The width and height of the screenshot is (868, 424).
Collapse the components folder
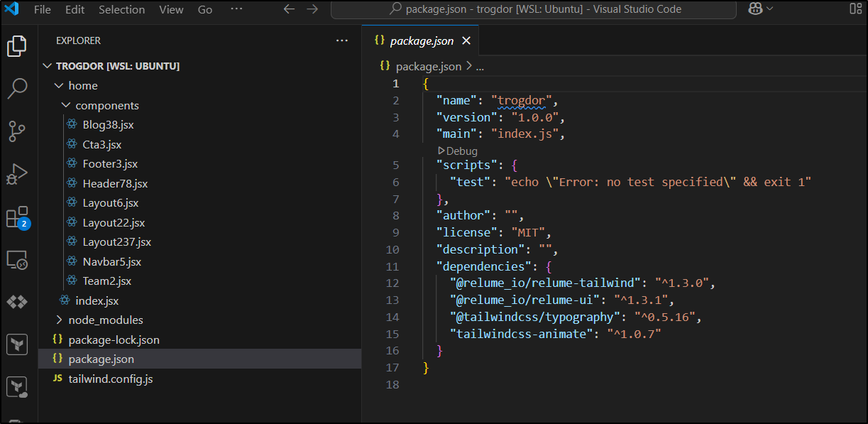point(66,106)
